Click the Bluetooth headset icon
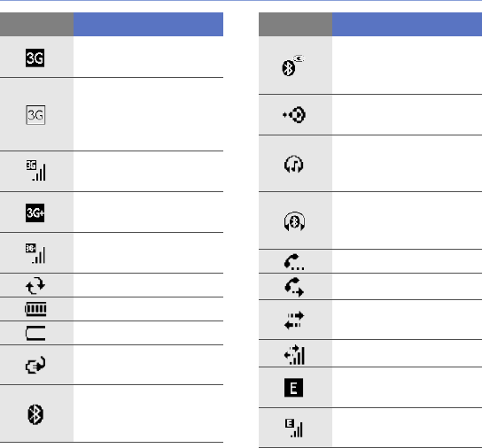This screenshot has width=482, height=448. pyautogui.click(x=294, y=221)
